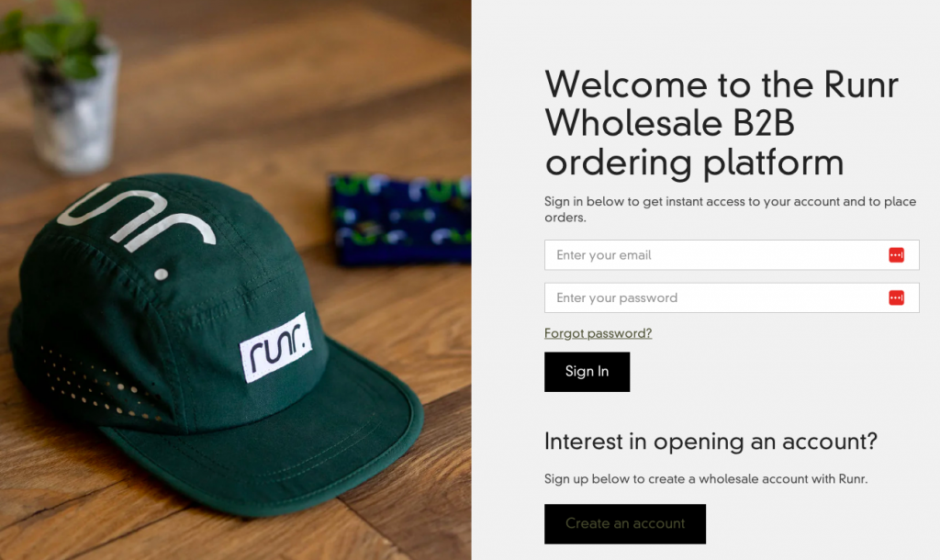Click the Welcome to the Runr heading

[722, 84]
